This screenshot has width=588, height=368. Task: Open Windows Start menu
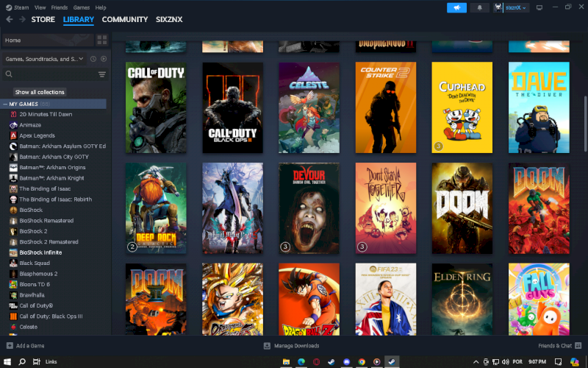point(7,361)
